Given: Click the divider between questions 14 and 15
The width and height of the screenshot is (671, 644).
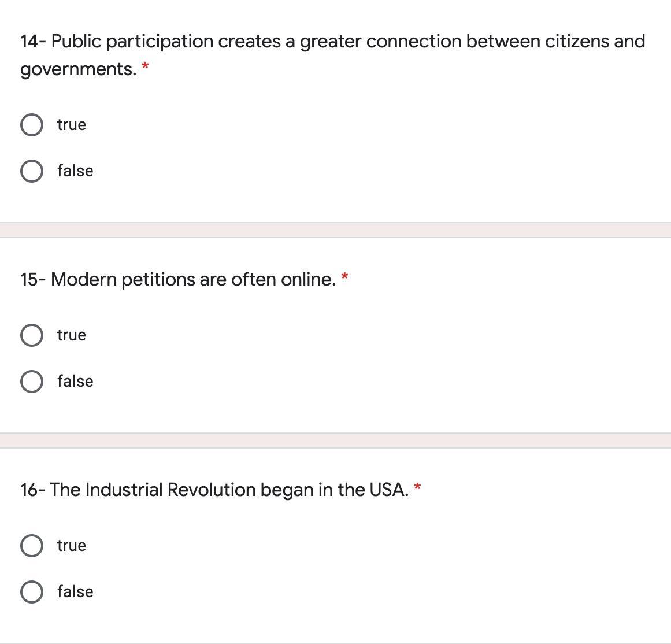Looking at the screenshot, I should point(335,230).
